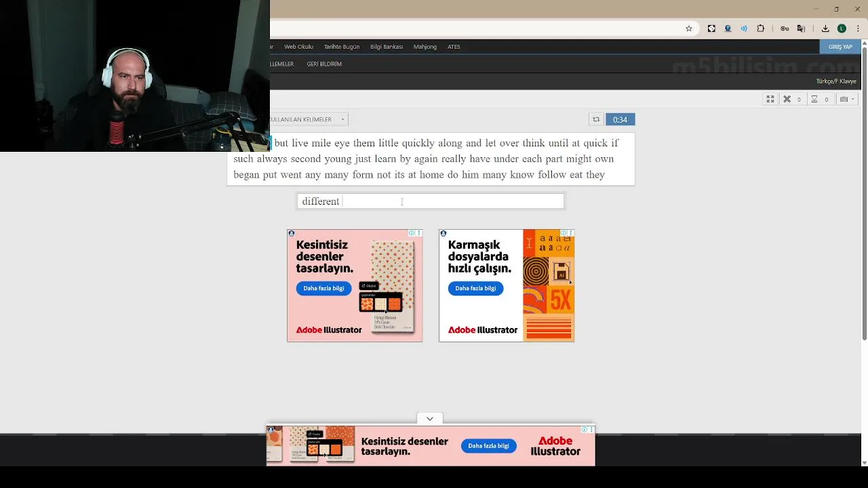
Task: Open the Mahjong menu item
Action: tap(425, 47)
